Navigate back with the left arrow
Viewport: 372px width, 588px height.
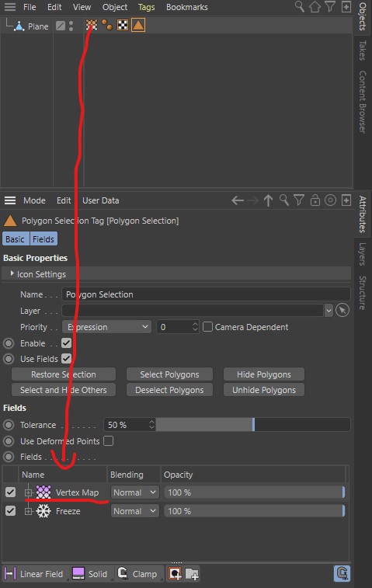click(x=238, y=200)
